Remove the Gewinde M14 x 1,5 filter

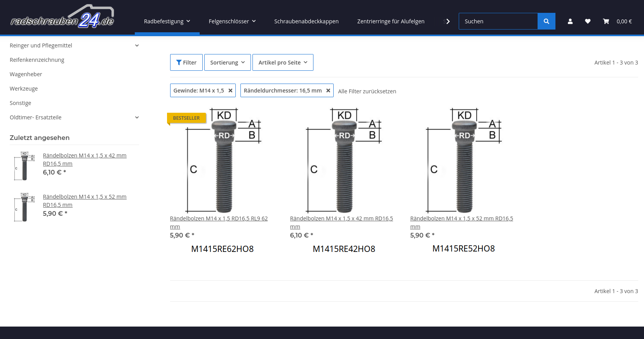pyautogui.click(x=230, y=91)
